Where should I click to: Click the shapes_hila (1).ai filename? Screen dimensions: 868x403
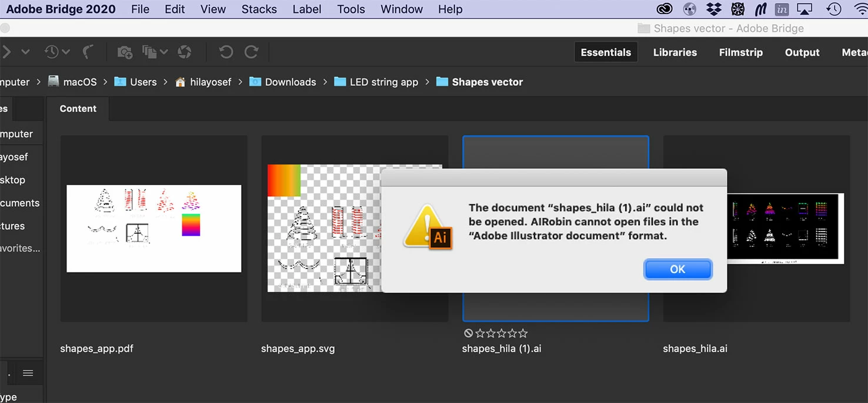coord(502,348)
